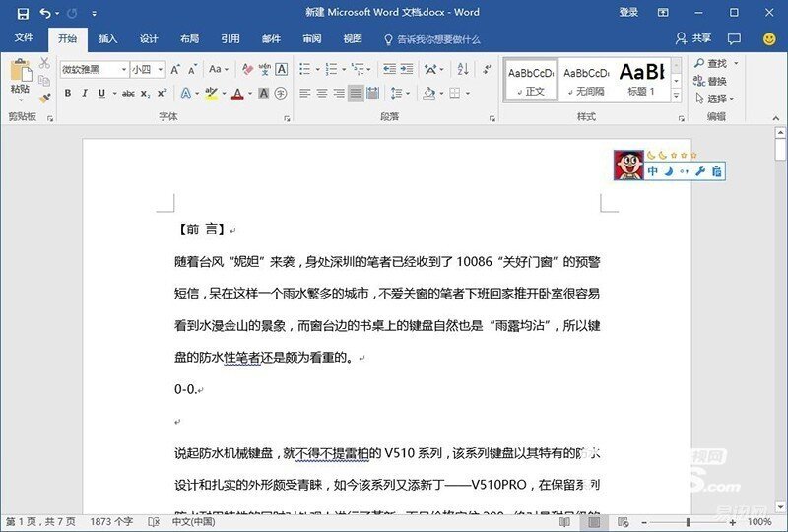Apply paragraph shading paint bucket
The image size is (788, 532).
click(429, 93)
